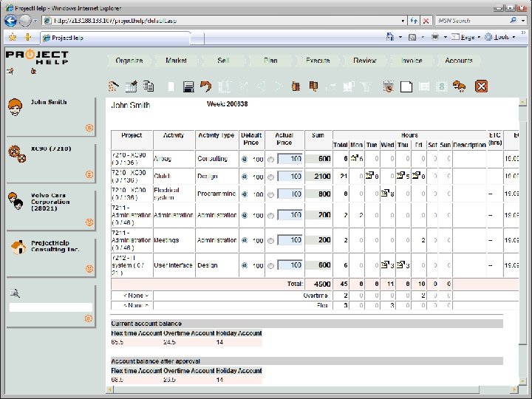Open ProjectHelp Consulting Inc. link
The image size is (532, 399).
pyautogui.click(x=55, y=246)
